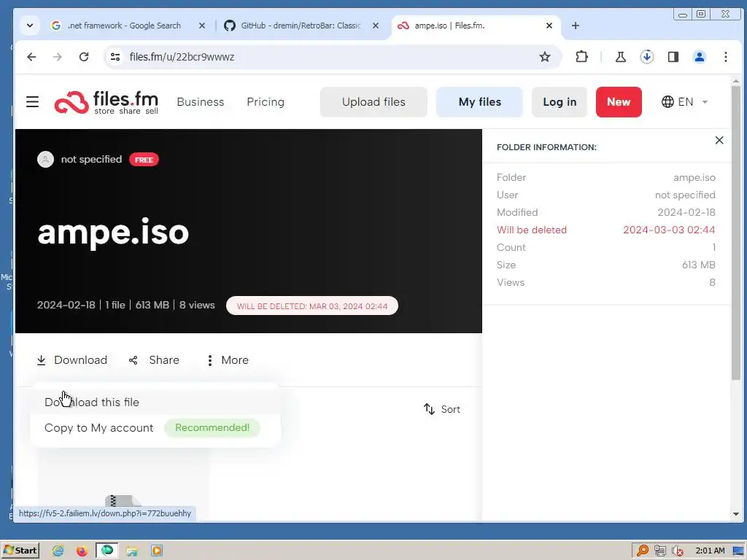Close the Folder Information panel
Image resolution: width=747 pixels, height=560 pixels.
click(x=719, y=140)
